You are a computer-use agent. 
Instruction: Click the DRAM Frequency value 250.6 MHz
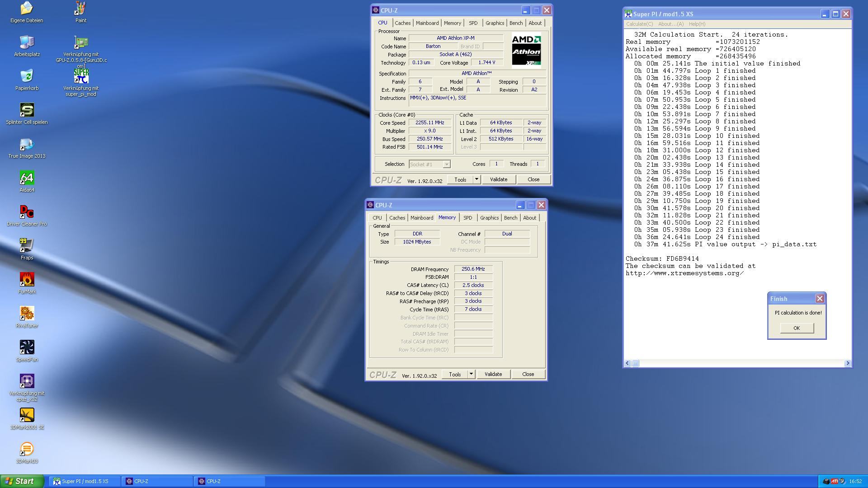[473, 269]
